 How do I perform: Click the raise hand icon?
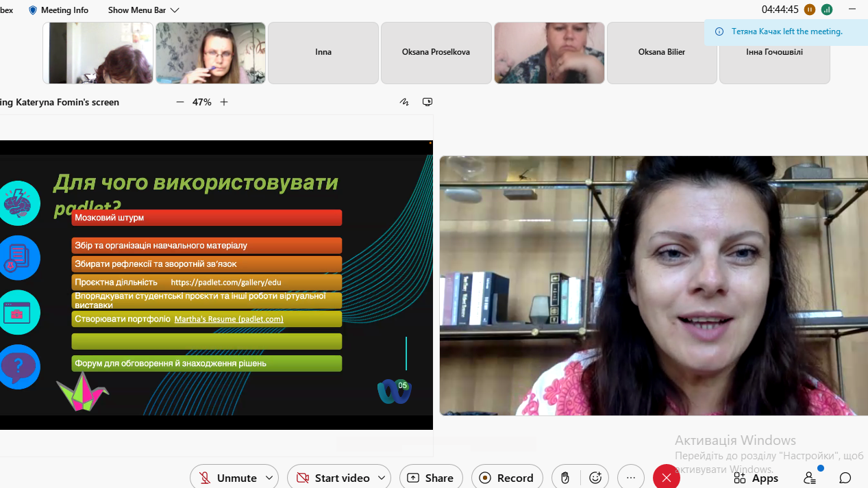pos(565,478)
